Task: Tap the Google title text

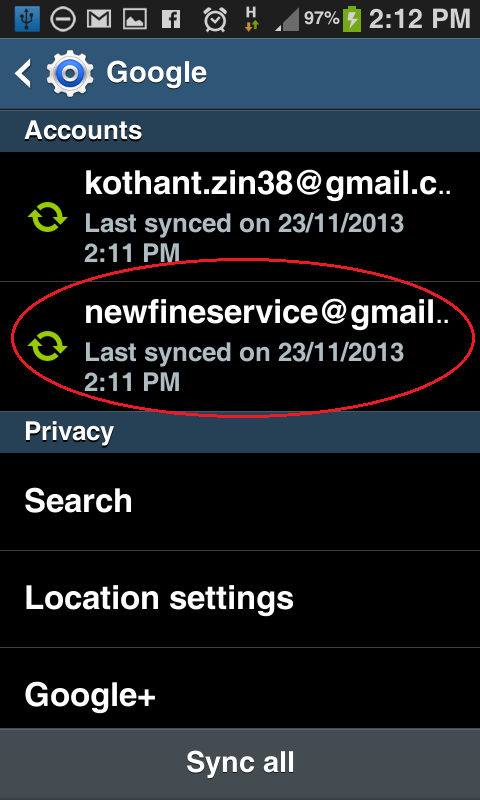Action: [157, 73]
